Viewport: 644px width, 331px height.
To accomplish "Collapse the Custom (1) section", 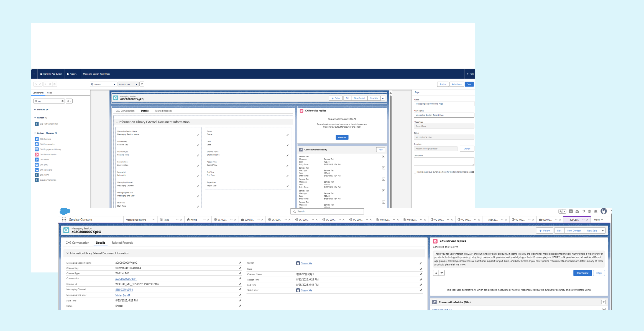I will click(35, 118).
